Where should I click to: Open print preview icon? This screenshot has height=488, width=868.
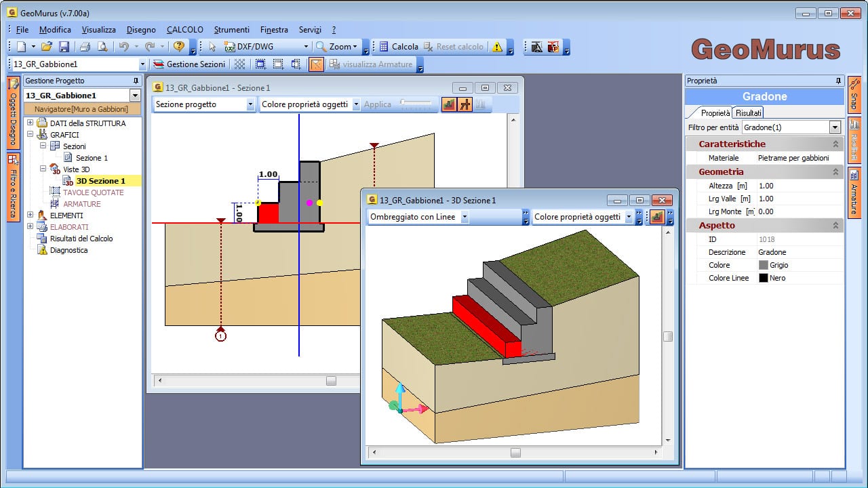[102, 47]
